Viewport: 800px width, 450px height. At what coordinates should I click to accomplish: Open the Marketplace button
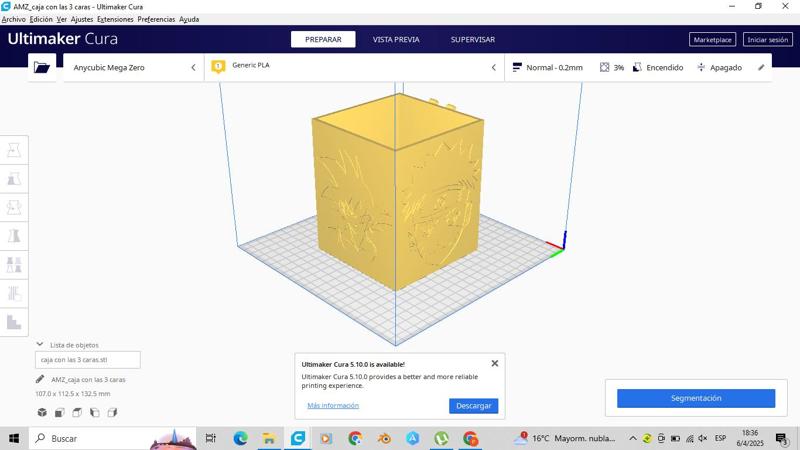click(x=712, y=40)
